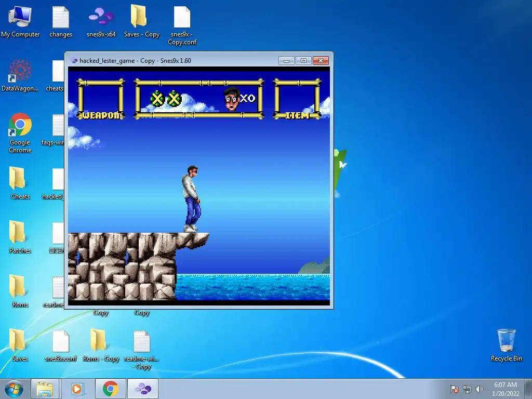This screenshot has height=399, width=532.
Task: Open the Windows Start menu
Action: [14, 389]
